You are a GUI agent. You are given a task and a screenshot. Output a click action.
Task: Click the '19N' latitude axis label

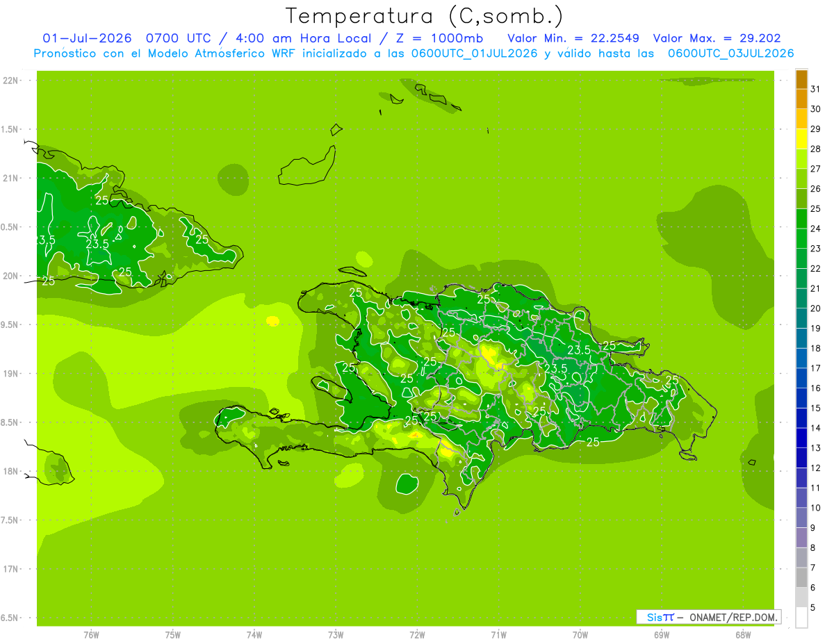(x=11, y=374)
